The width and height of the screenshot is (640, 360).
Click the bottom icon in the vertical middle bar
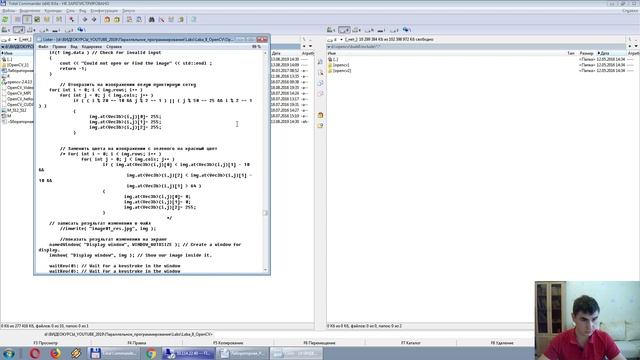pyautogui.click(x=320, y=126)
